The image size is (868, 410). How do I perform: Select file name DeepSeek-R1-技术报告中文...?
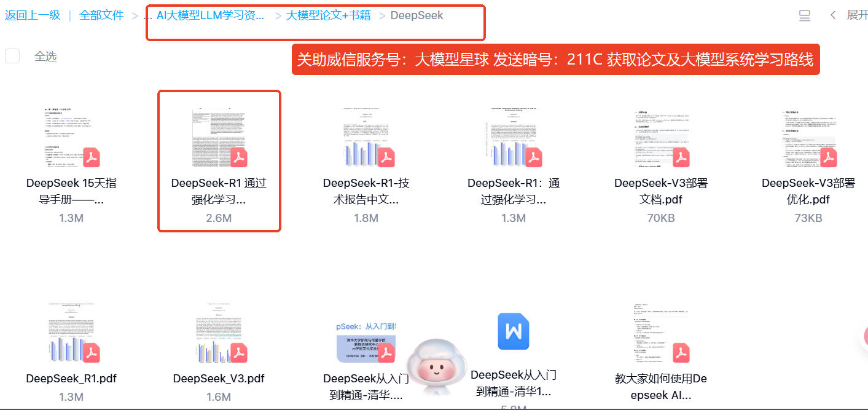(366, 191)
